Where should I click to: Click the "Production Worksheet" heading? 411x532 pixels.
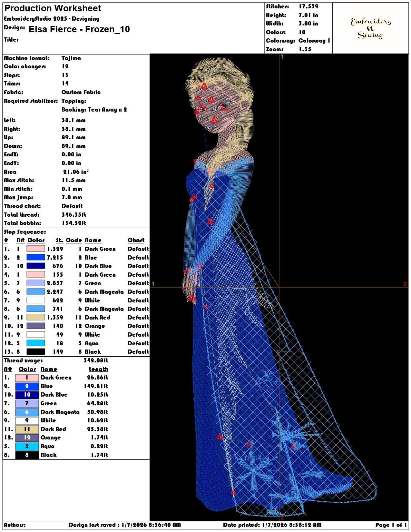[x=53, y=8]
